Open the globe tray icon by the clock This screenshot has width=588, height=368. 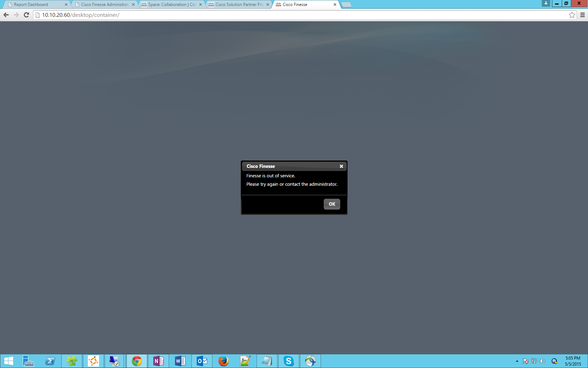coord(554,361)
